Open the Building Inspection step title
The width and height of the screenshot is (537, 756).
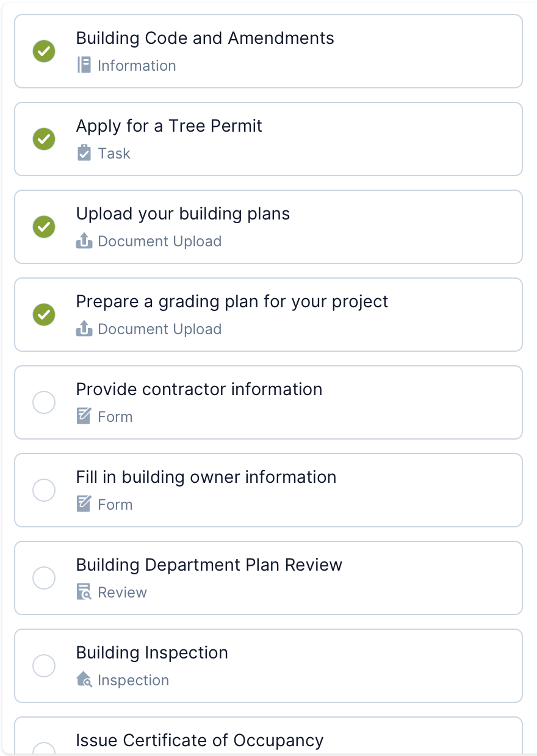coord(152,652)
